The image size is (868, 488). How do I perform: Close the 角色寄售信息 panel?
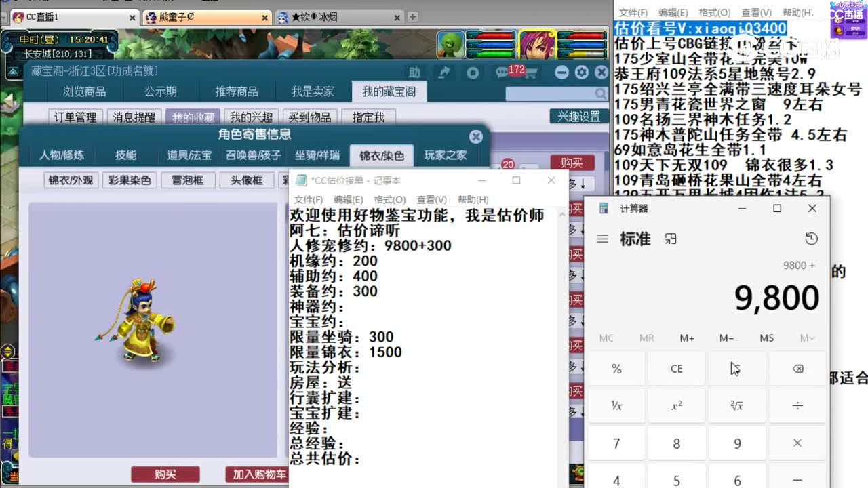[x=476, y=136]
